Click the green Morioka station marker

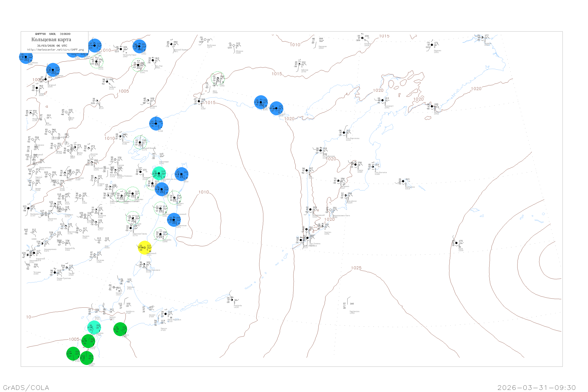pos(86,358)
